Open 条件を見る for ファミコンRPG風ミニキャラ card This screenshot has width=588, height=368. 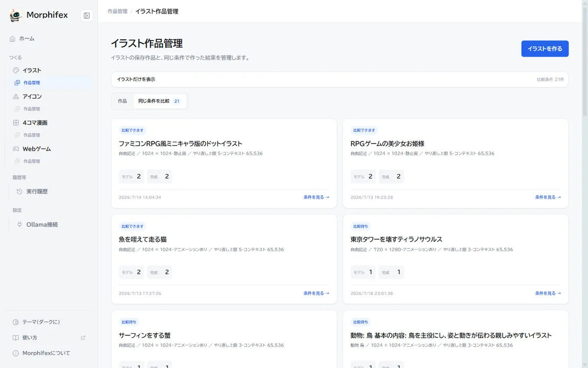(316, 197)
